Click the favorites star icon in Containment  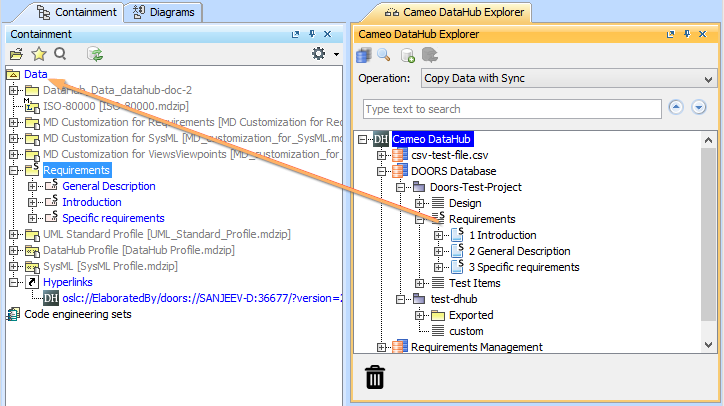pyautogui.click(x=39, y=54)
